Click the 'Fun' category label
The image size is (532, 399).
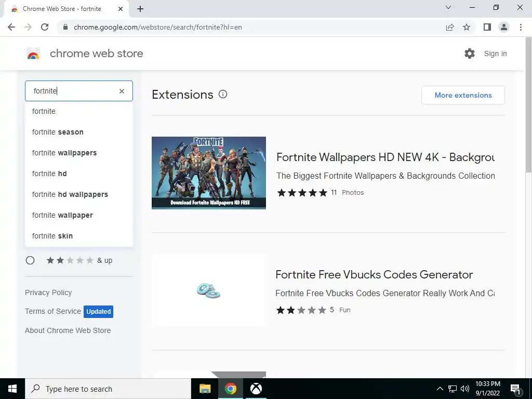point(345,310)
